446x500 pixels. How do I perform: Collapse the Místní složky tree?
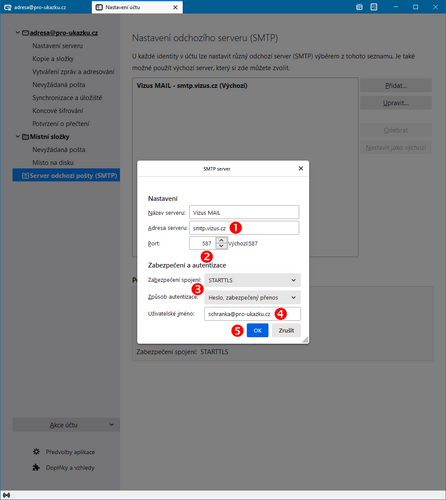pyautogui.click(x=18, y=136)
